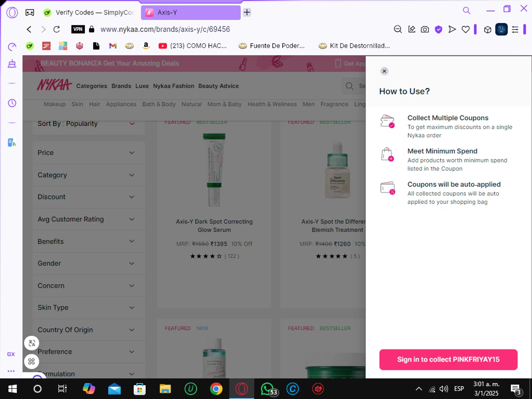Switch to the Axis-Y tab

pos(191,12)
